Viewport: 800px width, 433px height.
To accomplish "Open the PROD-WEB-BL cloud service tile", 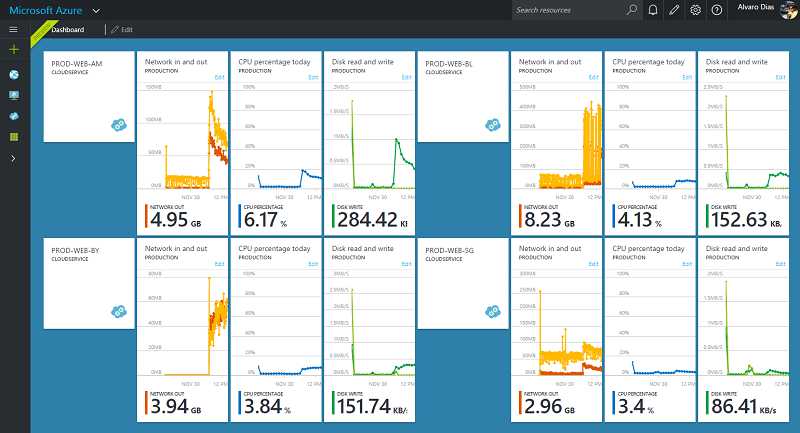I will click(x=463, y=96).
